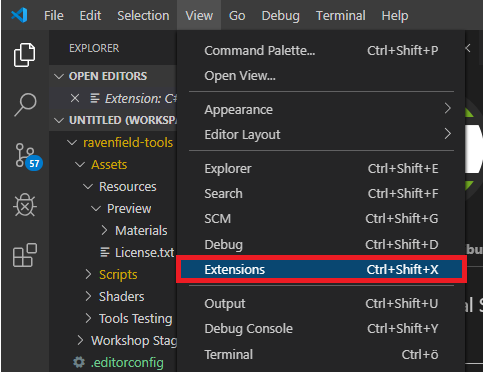Select Output in the View menu
The image size is (483, 372).
[x=321, y=303]
